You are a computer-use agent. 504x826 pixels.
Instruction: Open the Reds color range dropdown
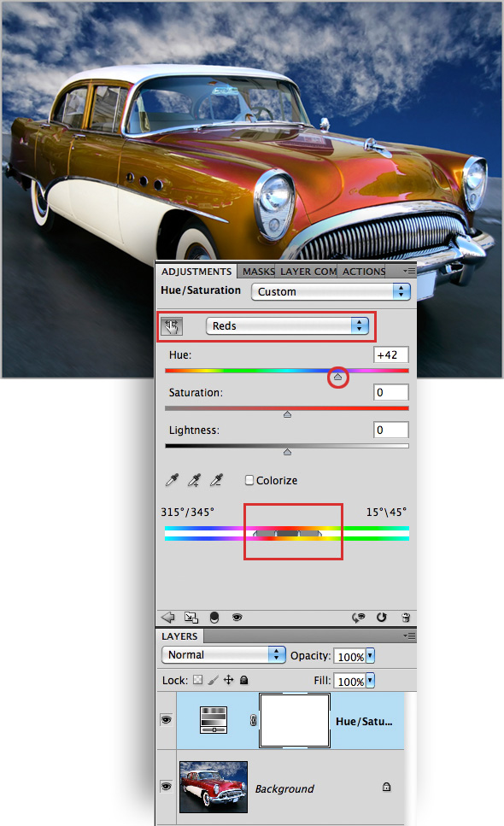pyautogui.click(x=287, y=325)
